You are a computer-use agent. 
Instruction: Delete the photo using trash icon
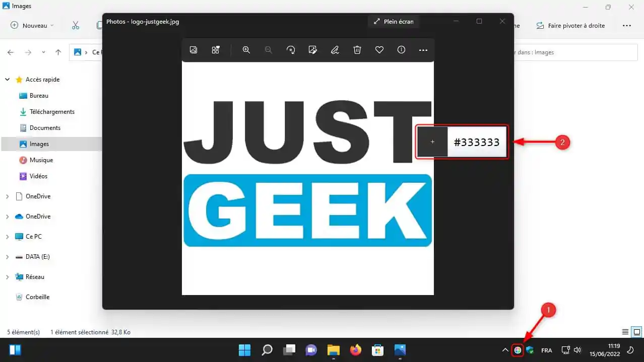point(357,50)
